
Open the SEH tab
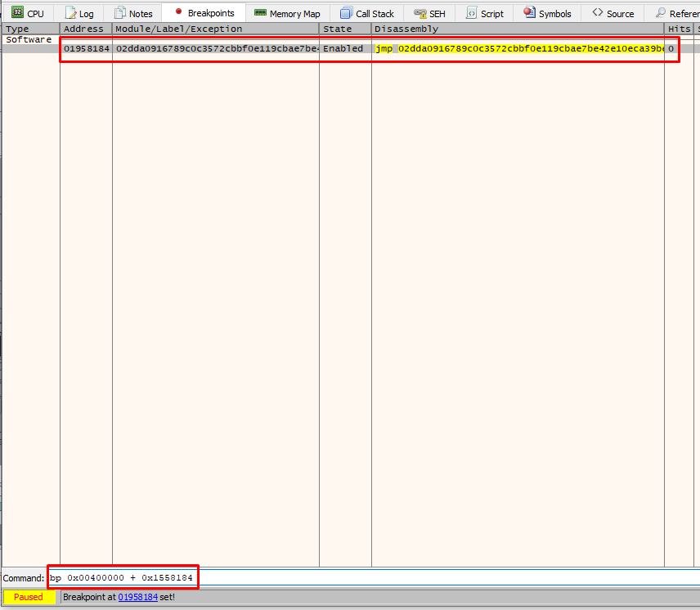click(429, 13)
